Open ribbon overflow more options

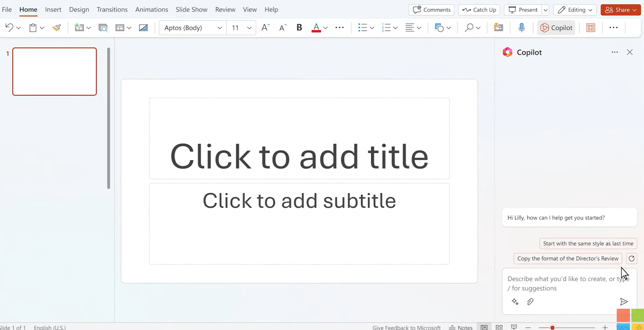pos(613,27)
